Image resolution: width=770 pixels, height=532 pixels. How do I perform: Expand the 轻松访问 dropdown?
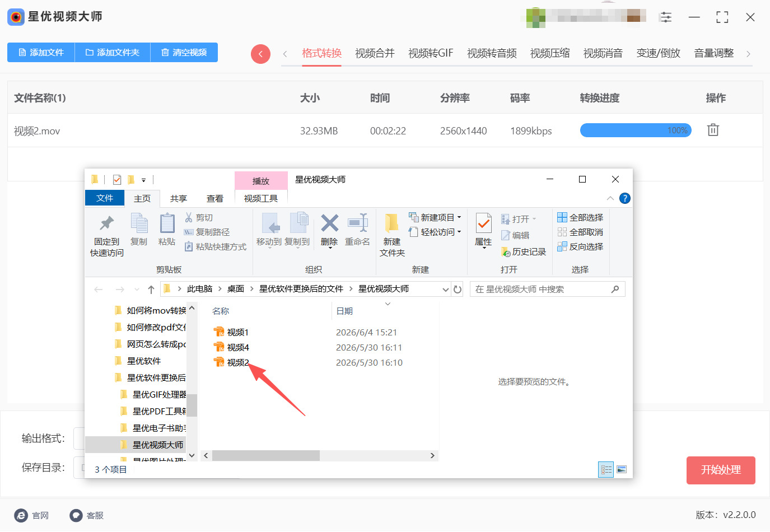tap(459, 232)
